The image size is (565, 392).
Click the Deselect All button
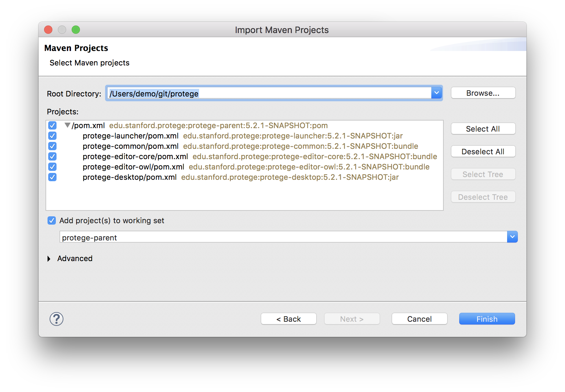(x=483, y=152)
